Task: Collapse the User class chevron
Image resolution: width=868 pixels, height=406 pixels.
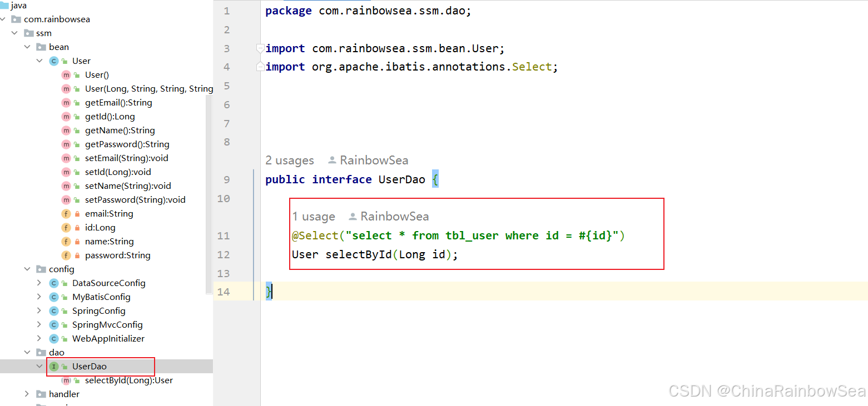Action: pyautogui.click(x=39, y=61)
